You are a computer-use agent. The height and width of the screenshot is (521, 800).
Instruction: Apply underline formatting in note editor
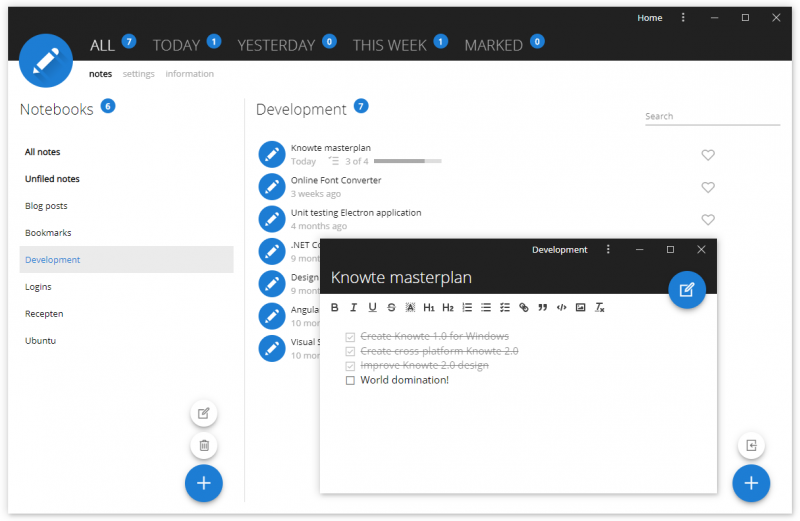[372, 307]
